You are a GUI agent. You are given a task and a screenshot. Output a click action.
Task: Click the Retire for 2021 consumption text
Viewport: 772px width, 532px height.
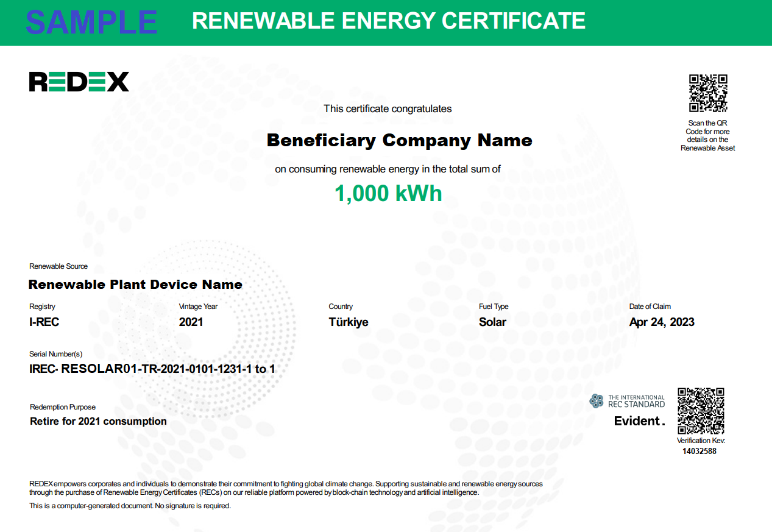click(98, 421)
